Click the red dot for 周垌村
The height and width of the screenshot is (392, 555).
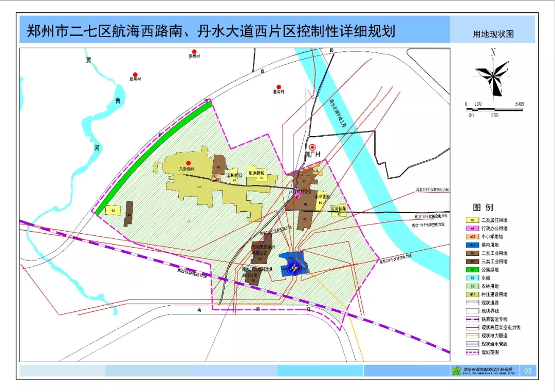pyautogui.click(x=135, y=74)
